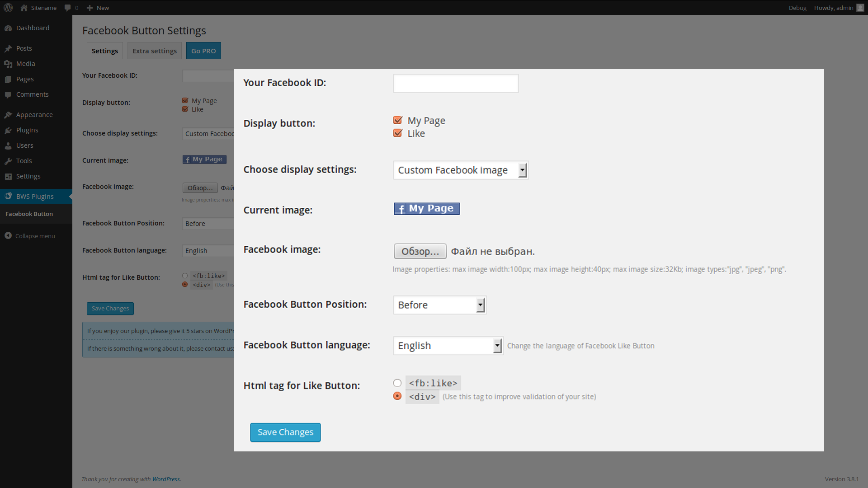Toggle the My Page checkbox in the zoomed panel
The image size is (868, 488).
398,120
